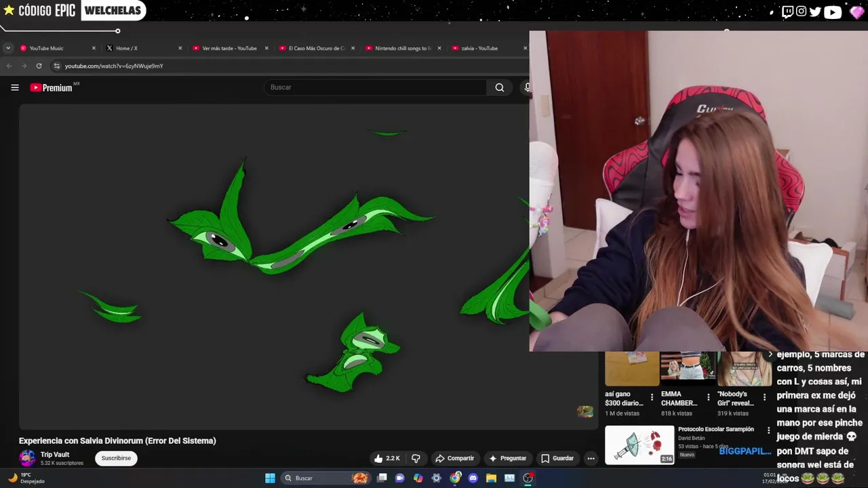Open the Protocolo Escolar Sarampión title link

click(716, 429)
